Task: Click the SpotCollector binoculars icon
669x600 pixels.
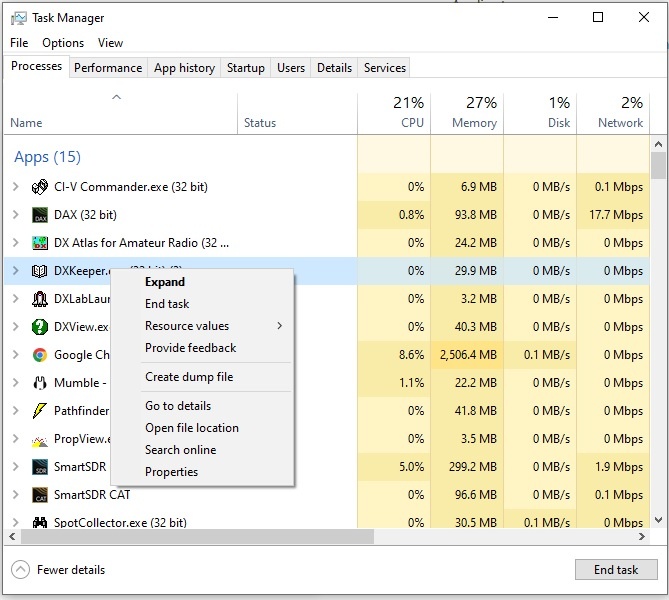Action: [x=40, y=522]
